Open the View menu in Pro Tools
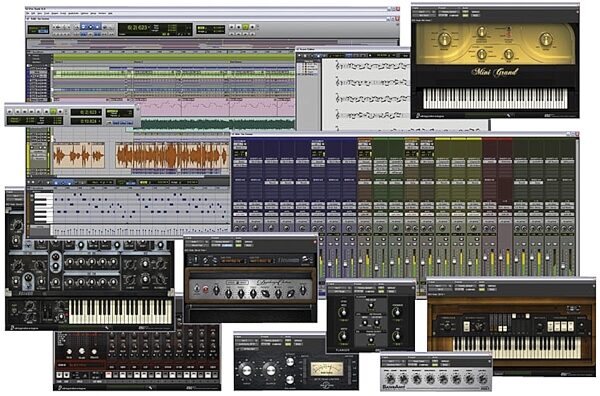 pos(40,13)
